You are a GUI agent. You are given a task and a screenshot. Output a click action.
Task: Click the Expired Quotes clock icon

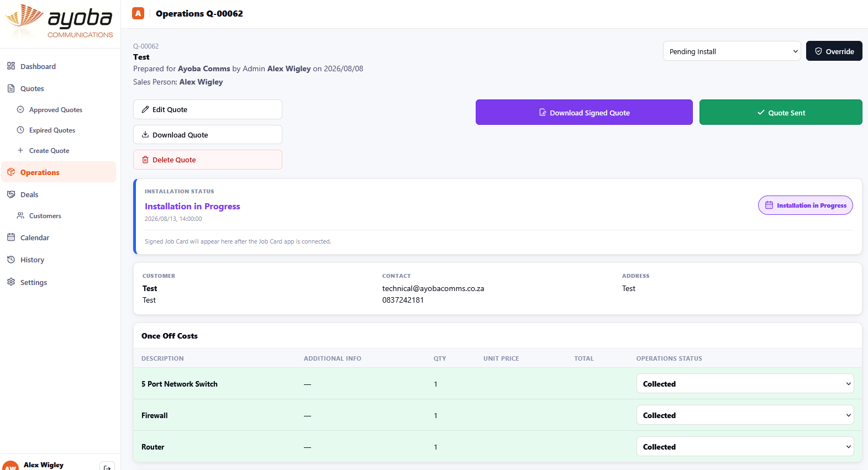click(x=20, y=130)
